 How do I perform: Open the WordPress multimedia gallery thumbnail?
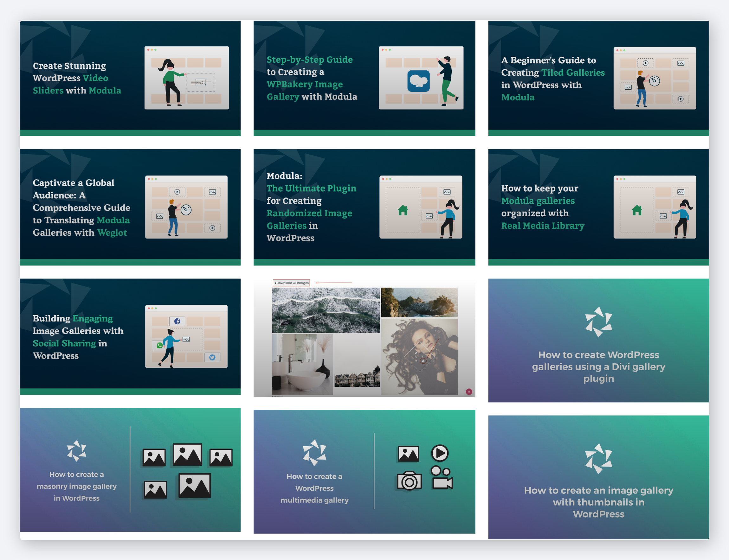click(x=364, y=471)
